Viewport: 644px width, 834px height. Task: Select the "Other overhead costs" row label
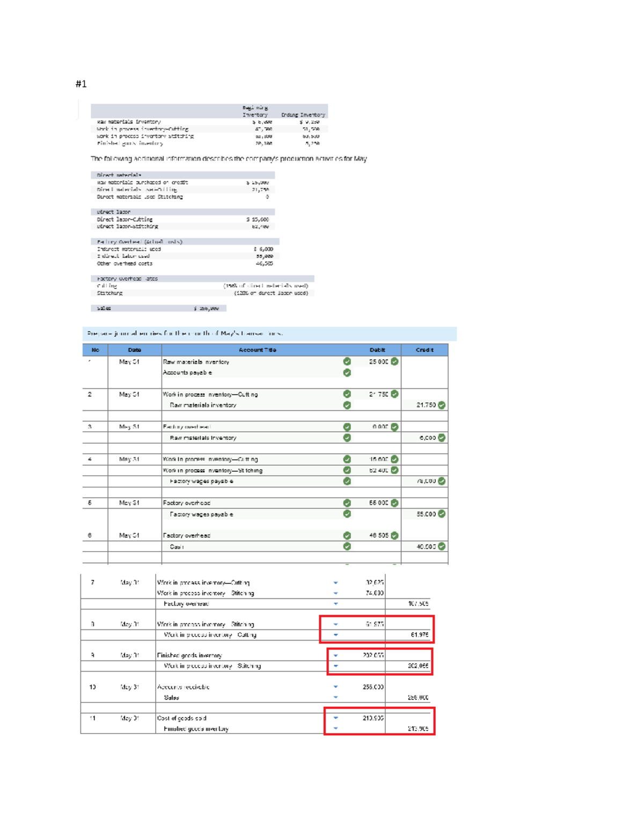pyautogui.click(x=125, y=264)
